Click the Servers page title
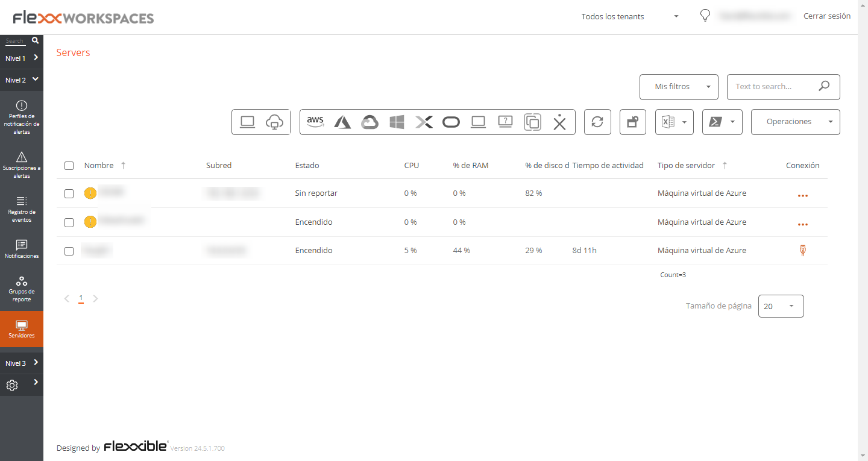 [73, 52]
